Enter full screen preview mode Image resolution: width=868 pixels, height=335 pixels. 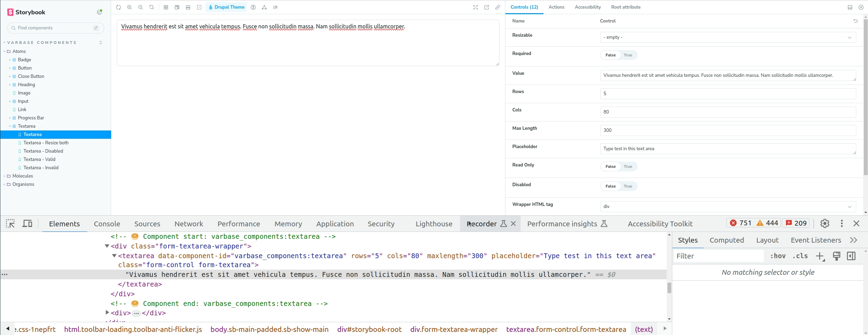click(476, 7)
